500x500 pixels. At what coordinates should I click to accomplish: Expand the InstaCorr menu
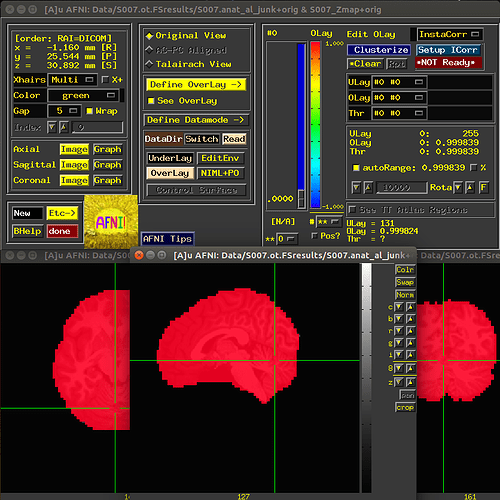(x=449, y=34)
